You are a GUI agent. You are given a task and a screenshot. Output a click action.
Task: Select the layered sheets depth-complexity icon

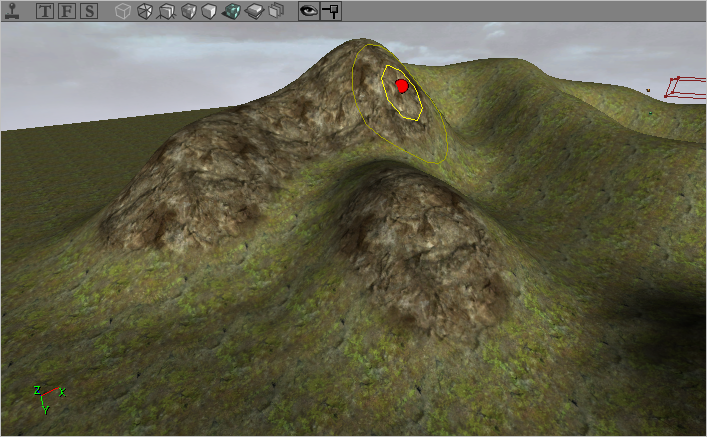point(276,11)
